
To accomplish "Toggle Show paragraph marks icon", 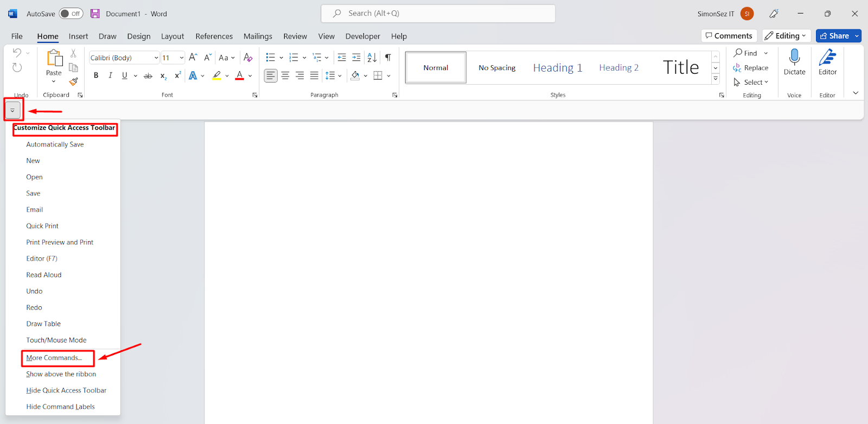I will click(x=388, y=58).
